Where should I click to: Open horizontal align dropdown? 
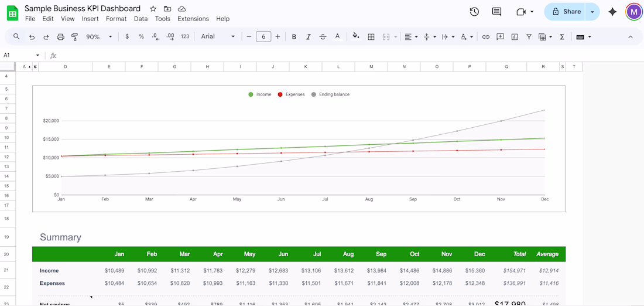(411, 36)
